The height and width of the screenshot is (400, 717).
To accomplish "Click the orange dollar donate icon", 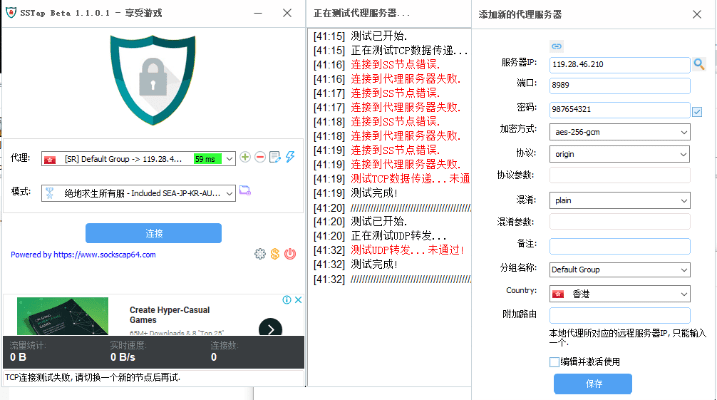I will click(x=275, y=254).
